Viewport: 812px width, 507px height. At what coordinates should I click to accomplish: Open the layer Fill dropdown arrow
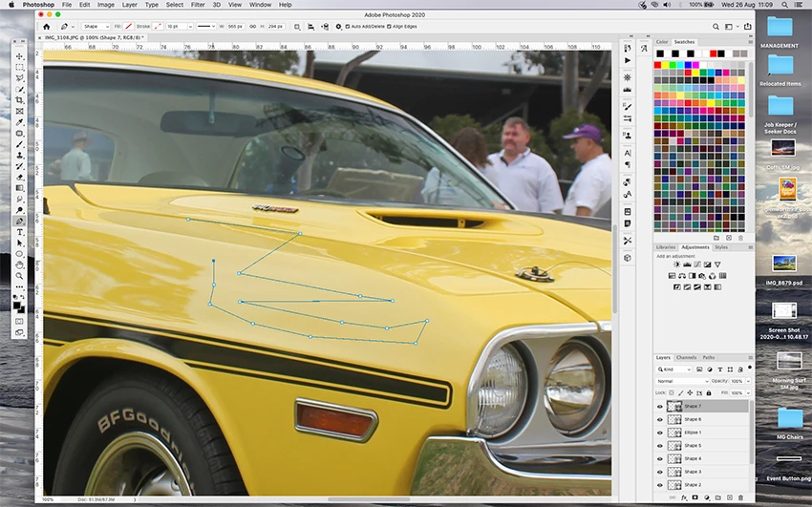748,393
